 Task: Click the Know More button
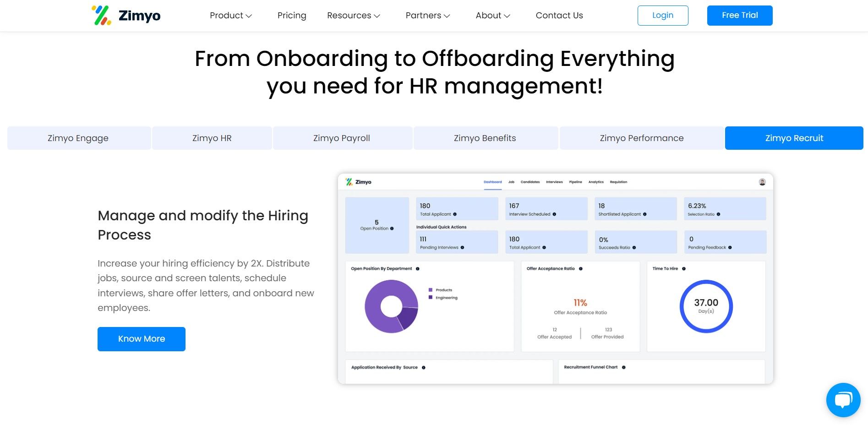coord(142,339)
